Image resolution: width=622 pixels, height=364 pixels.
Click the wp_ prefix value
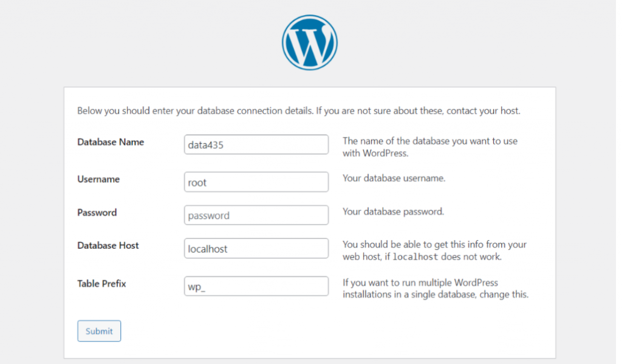pos(197,286)
